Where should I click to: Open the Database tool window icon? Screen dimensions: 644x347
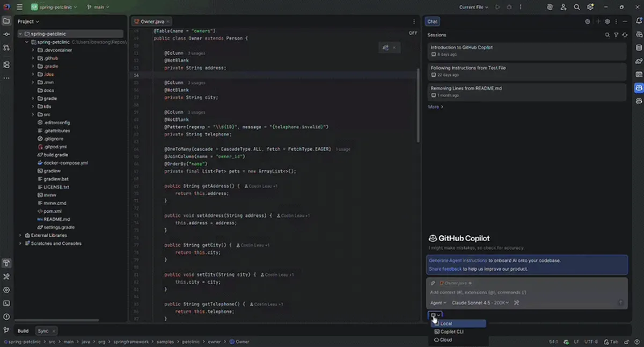(639, 47)
